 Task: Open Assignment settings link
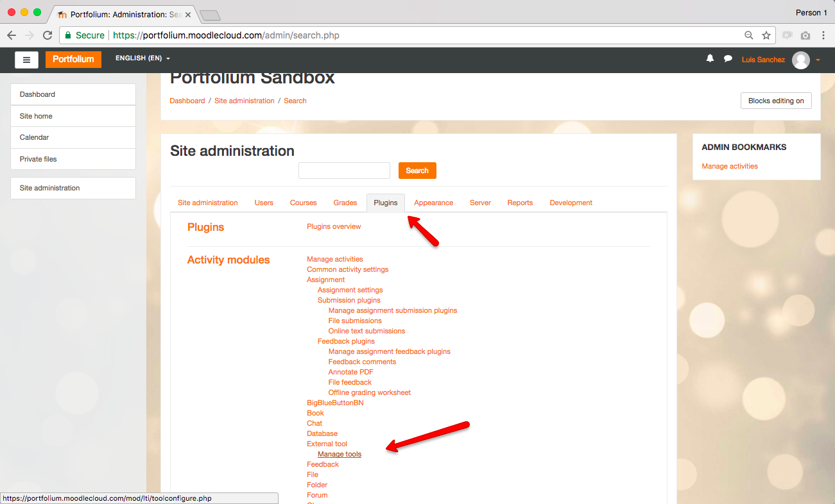(350, 290)
